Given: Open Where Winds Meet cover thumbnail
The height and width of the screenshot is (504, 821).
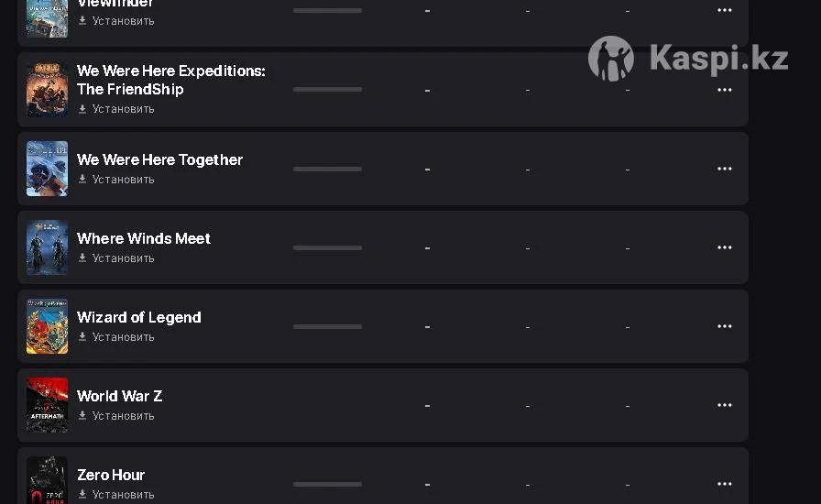Looking at the screenshot, I should click(47, 247).
